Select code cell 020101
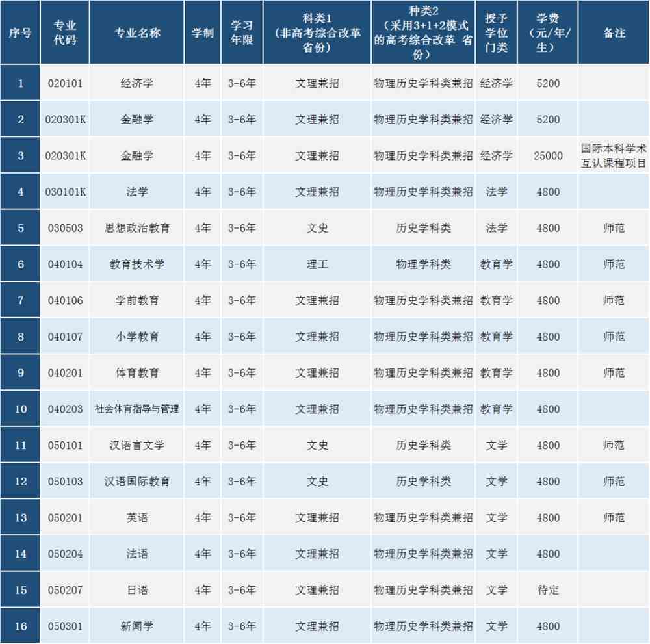 pos(64,83)
